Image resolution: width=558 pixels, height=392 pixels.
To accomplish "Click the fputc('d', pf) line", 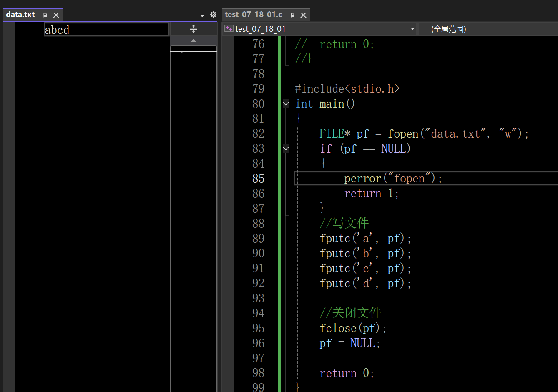I will pos(366,284).
